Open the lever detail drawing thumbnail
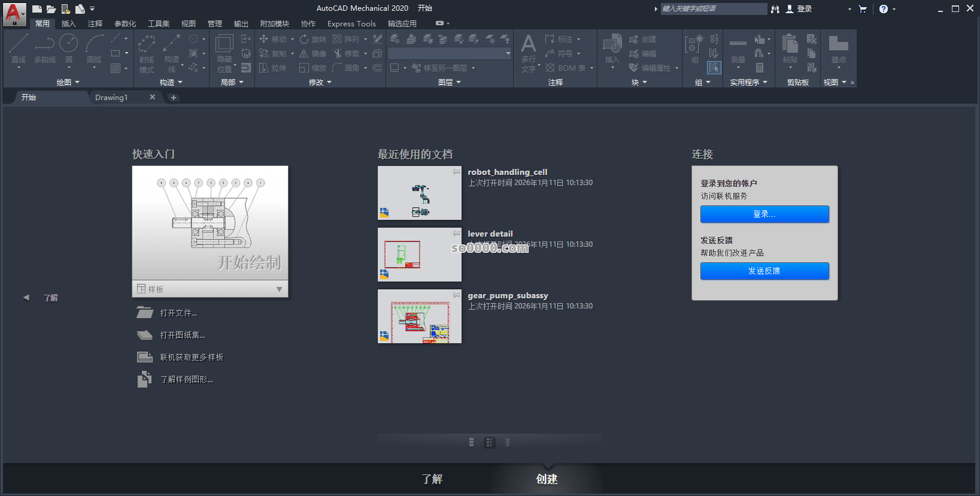Viewport: 980px width, 496px height. coord(420,255)
